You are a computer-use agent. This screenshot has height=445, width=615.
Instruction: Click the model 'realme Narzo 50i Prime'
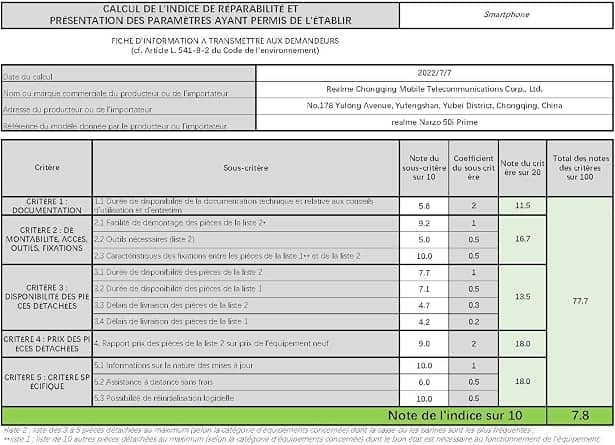[x=434, y=122]
